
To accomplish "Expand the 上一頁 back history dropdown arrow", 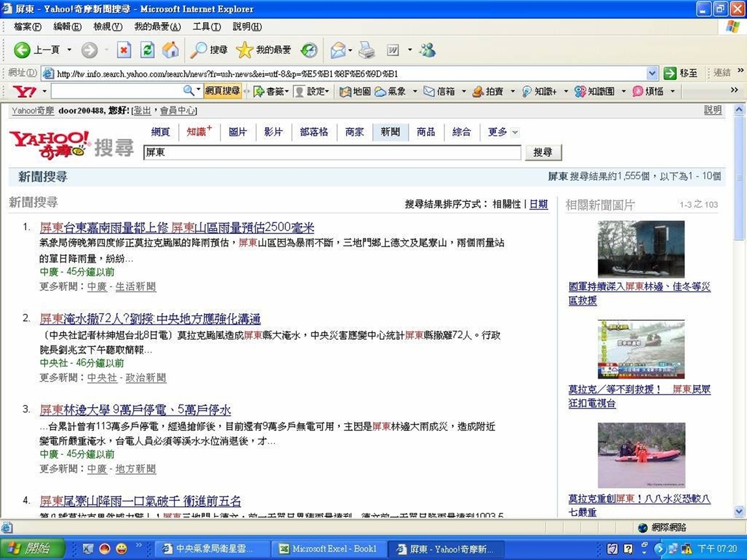I will click(x=69, y=50).
